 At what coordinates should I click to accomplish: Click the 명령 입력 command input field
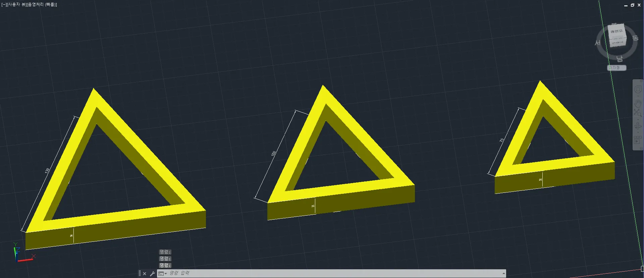click(x=302, y=273)
